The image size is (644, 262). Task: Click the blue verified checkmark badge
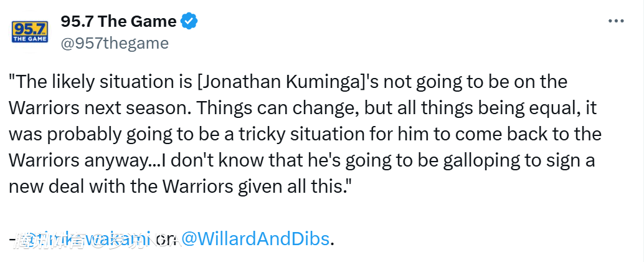[189, 22]
